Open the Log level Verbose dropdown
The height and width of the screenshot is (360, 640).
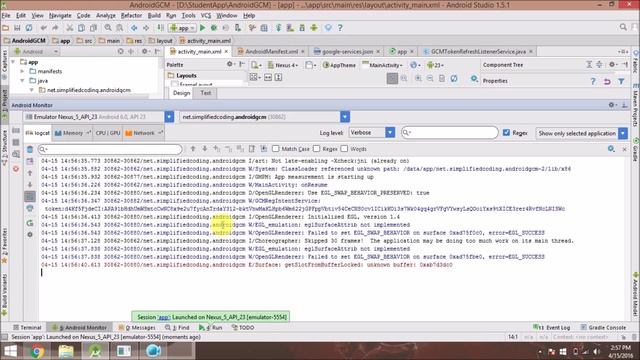pos(372,133)
